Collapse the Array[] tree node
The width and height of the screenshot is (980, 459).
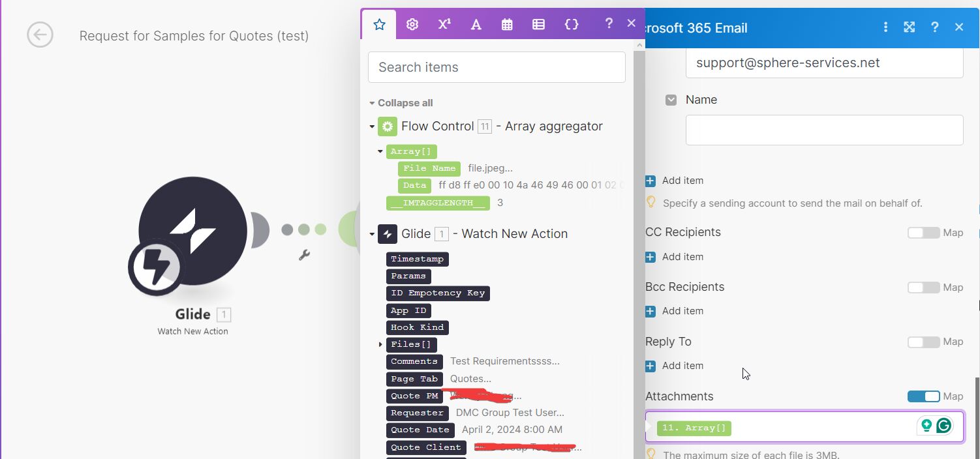(380, 151)
